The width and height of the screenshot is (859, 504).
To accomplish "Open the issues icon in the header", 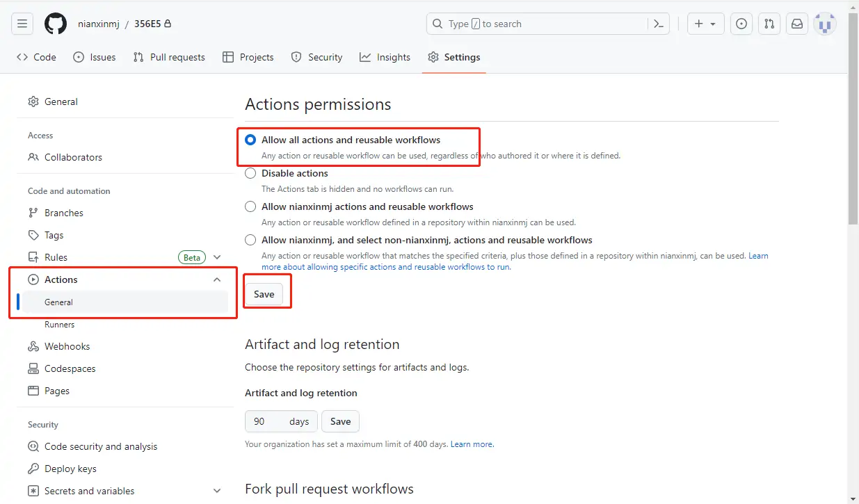I will [741, 23].
